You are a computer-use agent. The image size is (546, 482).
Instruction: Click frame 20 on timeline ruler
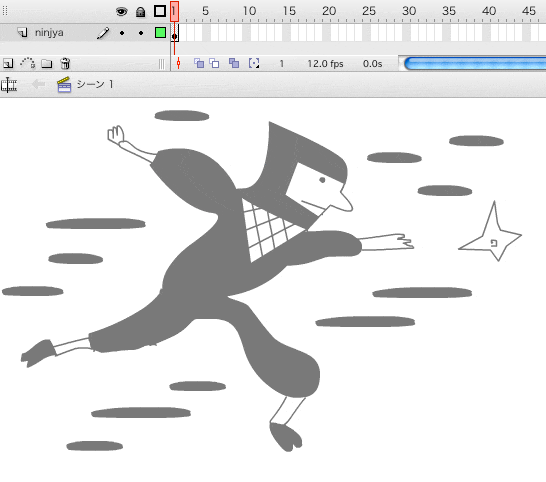tap(329, 11)
